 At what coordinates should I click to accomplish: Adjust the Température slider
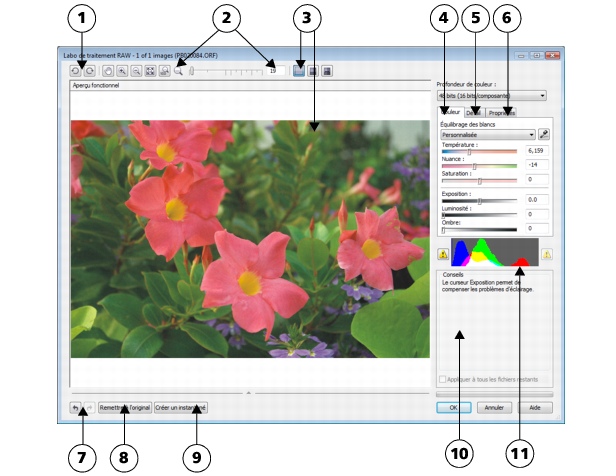pyautogui.click(x=479, y=152)
